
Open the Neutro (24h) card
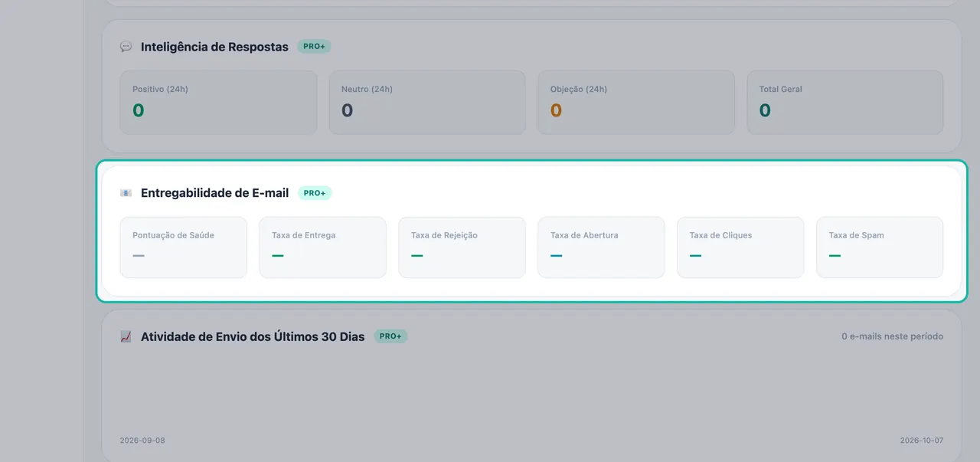pyautogui.click(x=427, y=103)
